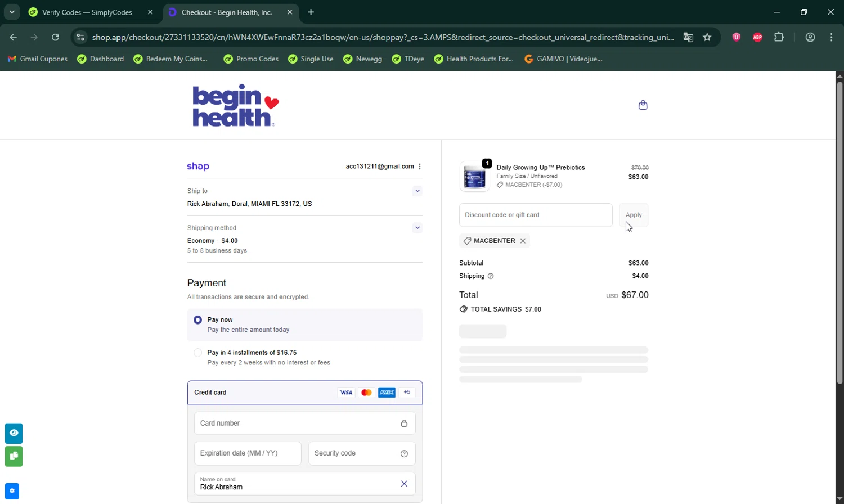
Task: Open the Chrome profile icon
Action: point(810,37)
